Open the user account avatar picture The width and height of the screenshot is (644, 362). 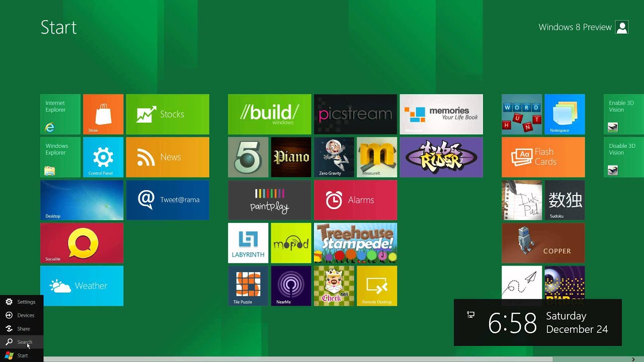click(x=622, y=27)
